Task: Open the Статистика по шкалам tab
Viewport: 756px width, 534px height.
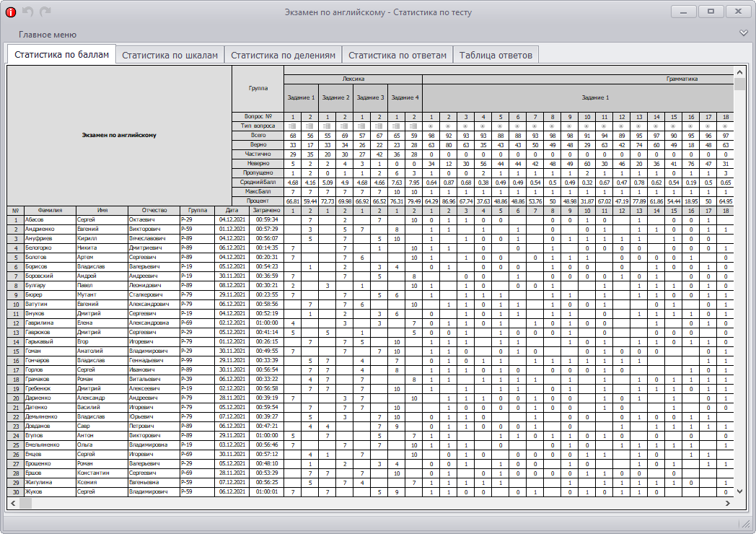Action: click(x=170, y=55)
